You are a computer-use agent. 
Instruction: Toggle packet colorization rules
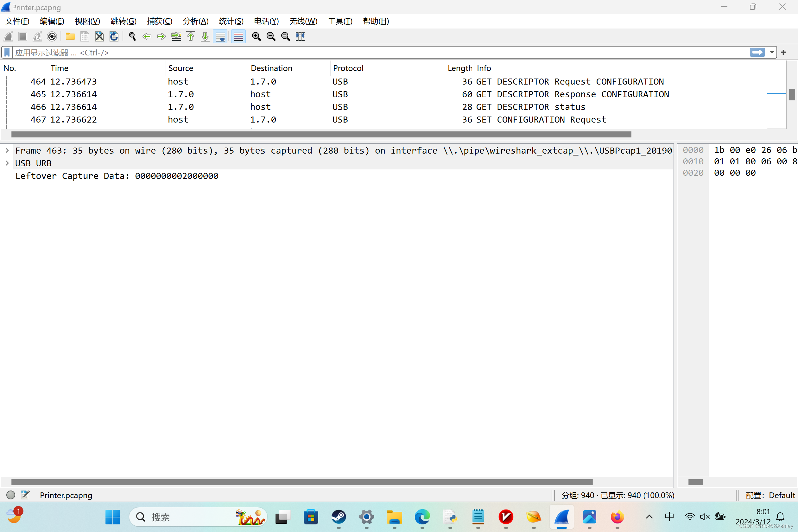[238, 36]
